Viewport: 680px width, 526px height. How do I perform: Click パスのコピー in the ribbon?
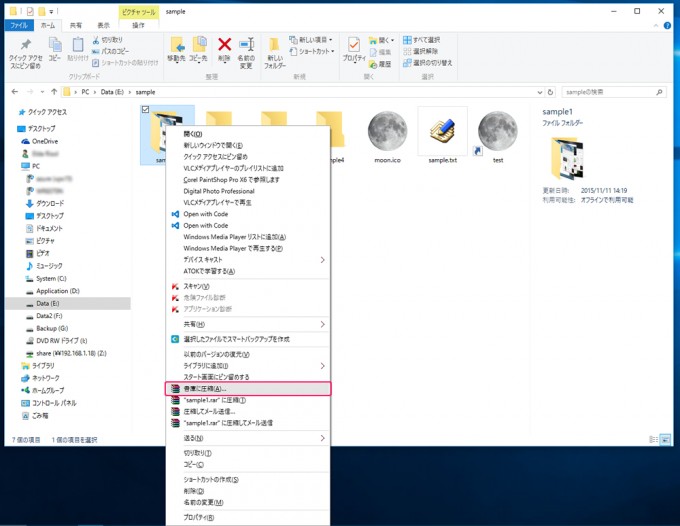(111, 51)
